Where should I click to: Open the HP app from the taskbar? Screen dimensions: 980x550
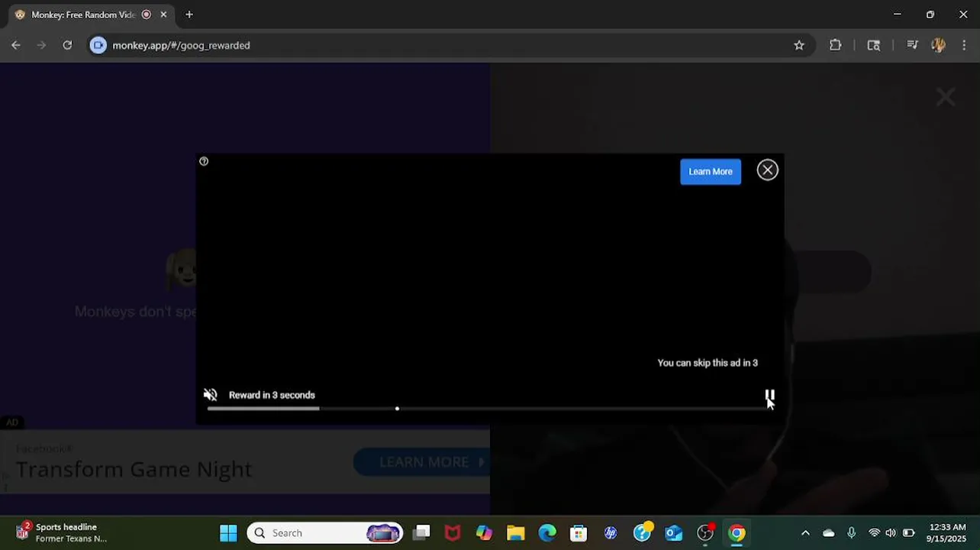(x=611, y=533)
